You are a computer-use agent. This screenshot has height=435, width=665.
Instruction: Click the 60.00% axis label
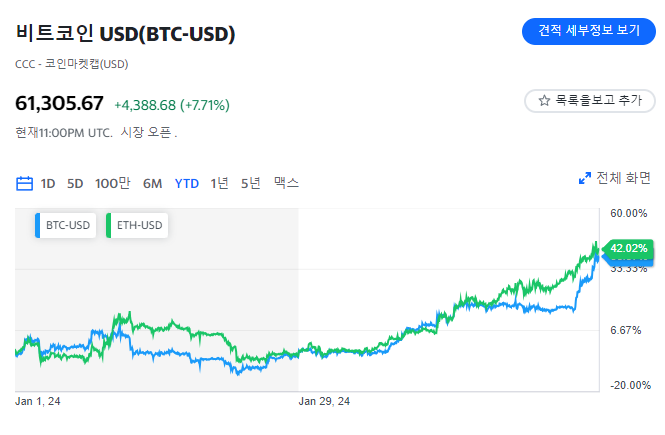pos(629,213)
